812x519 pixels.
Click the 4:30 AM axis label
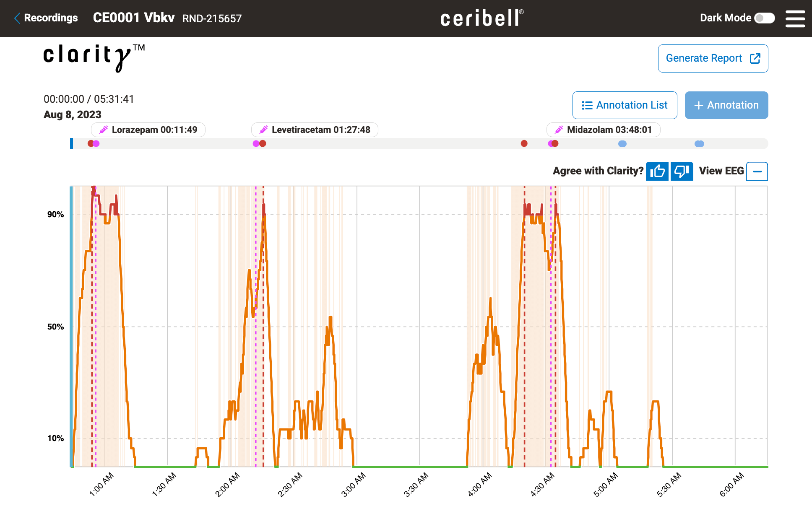[x=542, y=485]
